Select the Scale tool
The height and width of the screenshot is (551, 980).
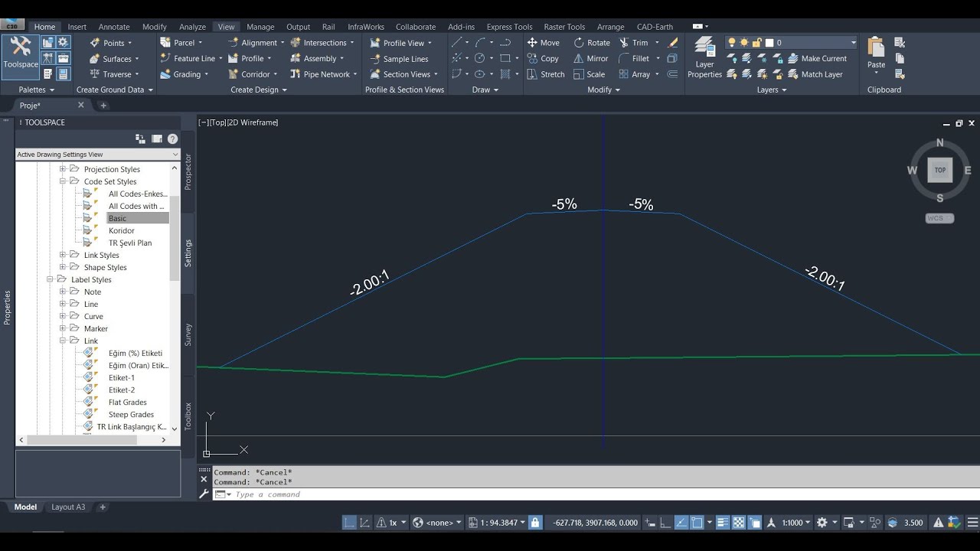point(589,74)
